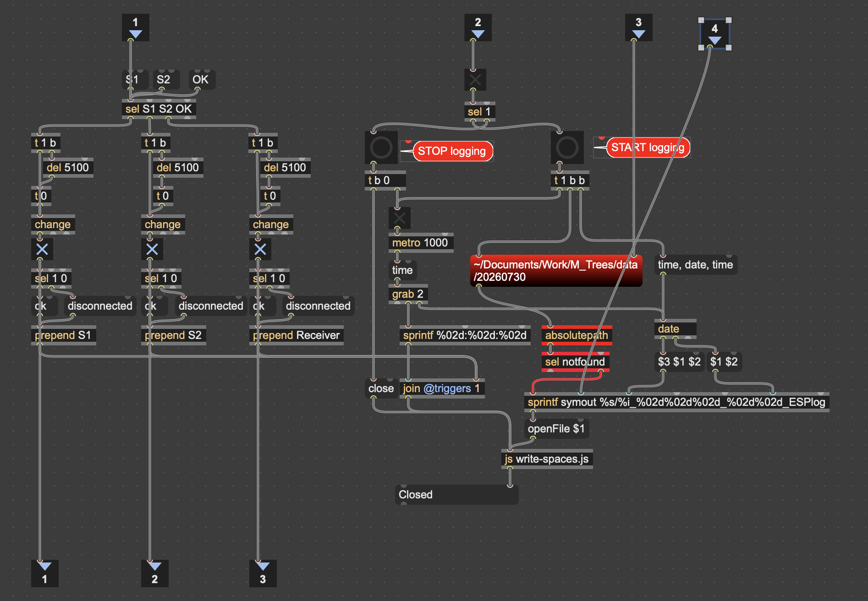The image size is (868, 601).
Task: Select the sel S1 S2 OK object
Action: [x=159, y=109]
